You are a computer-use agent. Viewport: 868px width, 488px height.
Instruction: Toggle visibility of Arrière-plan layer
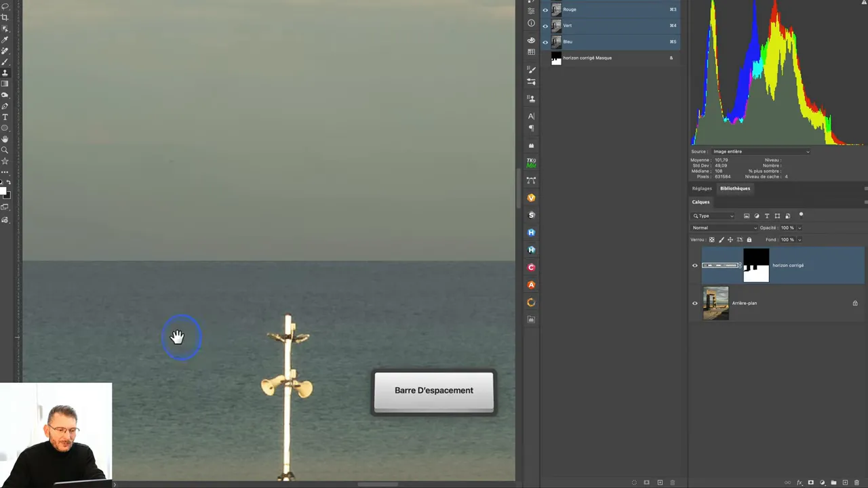694,303
